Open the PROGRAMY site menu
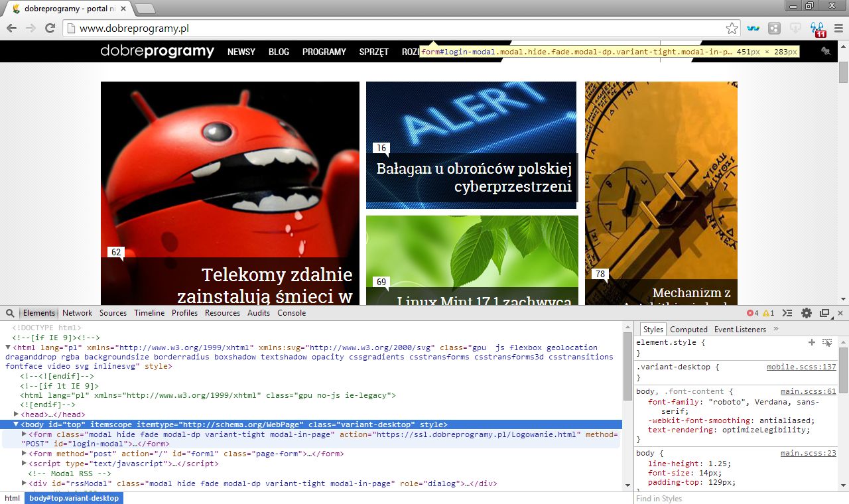 coord(324,52)
